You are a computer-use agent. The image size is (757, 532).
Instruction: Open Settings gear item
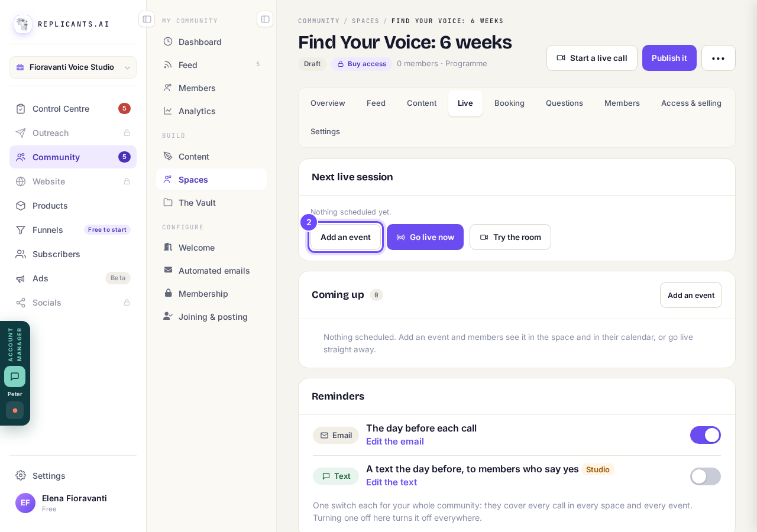[73, 476]
